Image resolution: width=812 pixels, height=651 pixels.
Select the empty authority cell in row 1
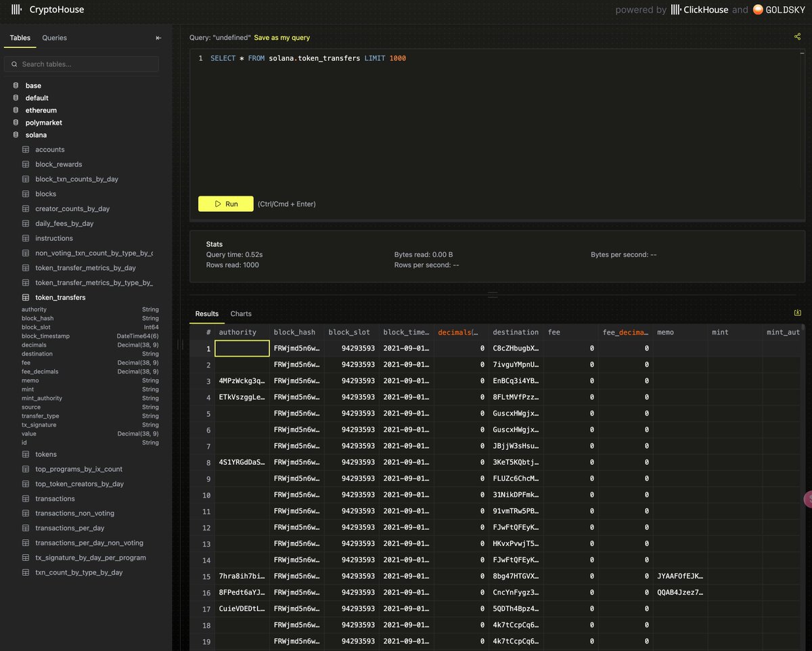pos(242,349)
